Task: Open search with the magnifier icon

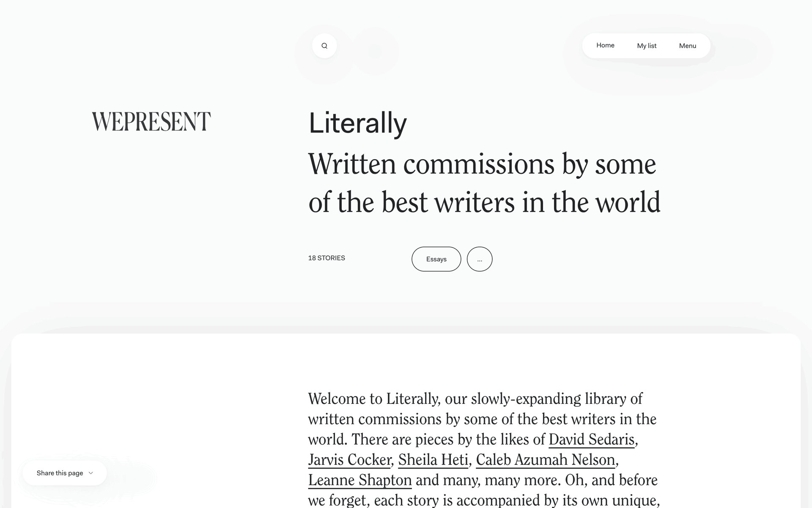Action: click(324, 46)
